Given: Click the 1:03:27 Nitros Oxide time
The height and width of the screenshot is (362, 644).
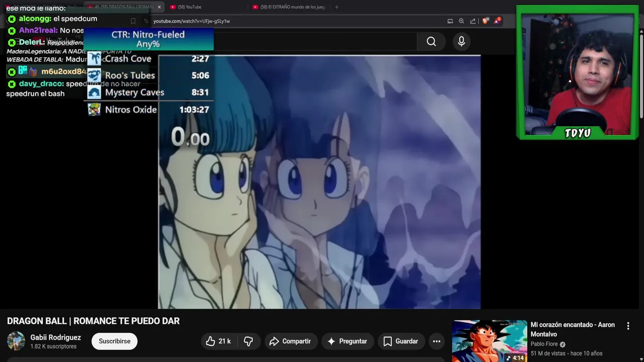Looking at the screenshot, I should pos(194,110).
